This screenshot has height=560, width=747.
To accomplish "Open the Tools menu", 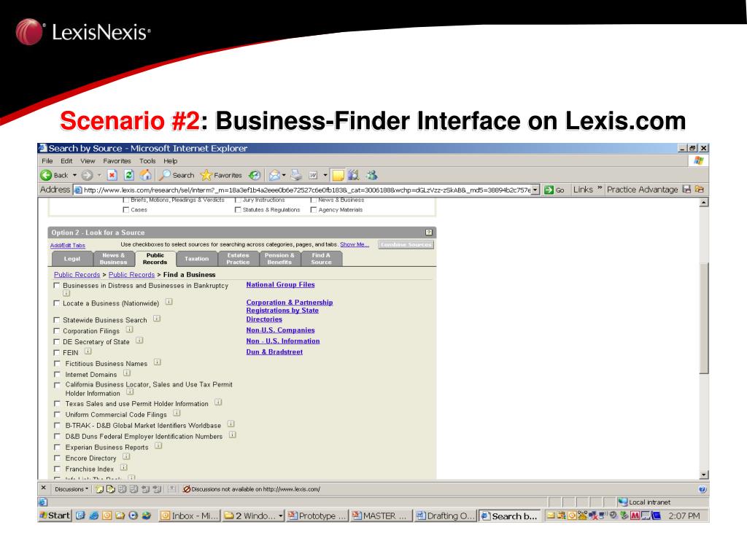I will coord(147,161).
